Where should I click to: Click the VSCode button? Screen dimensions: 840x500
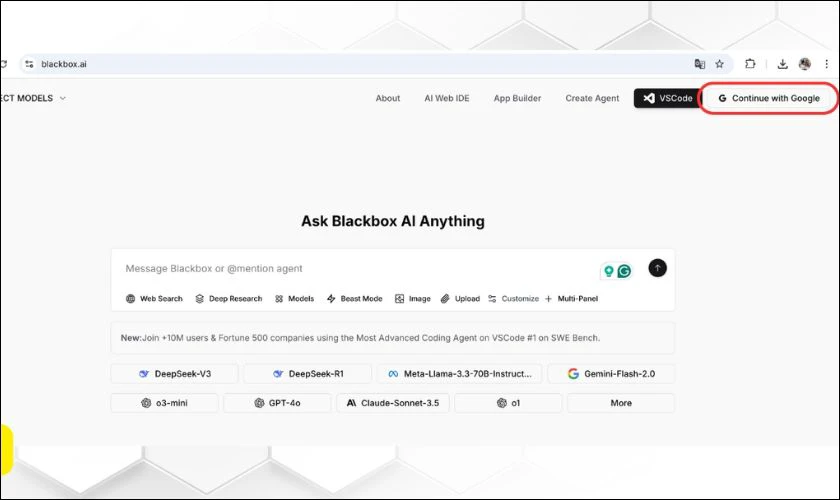click(x=668, y=98)
